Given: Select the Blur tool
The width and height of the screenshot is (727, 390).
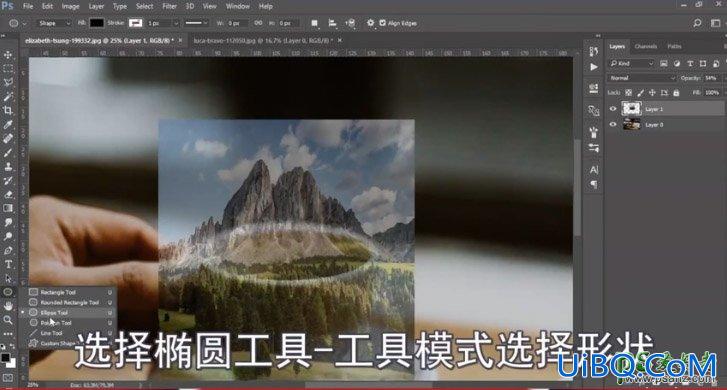Looking at the screenshot, I should click(8, 222).
